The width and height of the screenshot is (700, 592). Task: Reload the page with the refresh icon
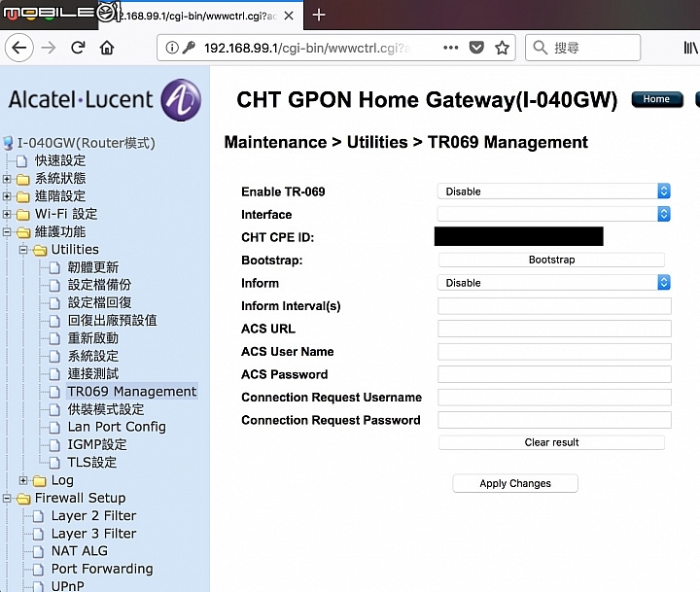point(78,48)
